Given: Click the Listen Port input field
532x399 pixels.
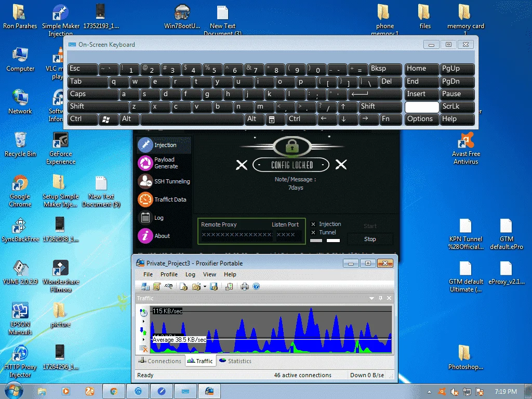Looking at the screenshot, I should point(289,235).
